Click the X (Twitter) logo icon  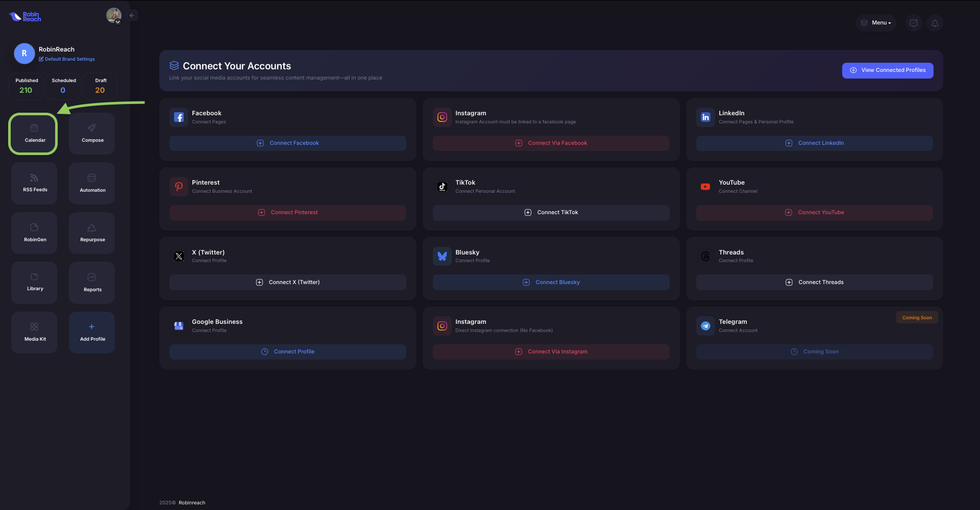coord(179,257)
